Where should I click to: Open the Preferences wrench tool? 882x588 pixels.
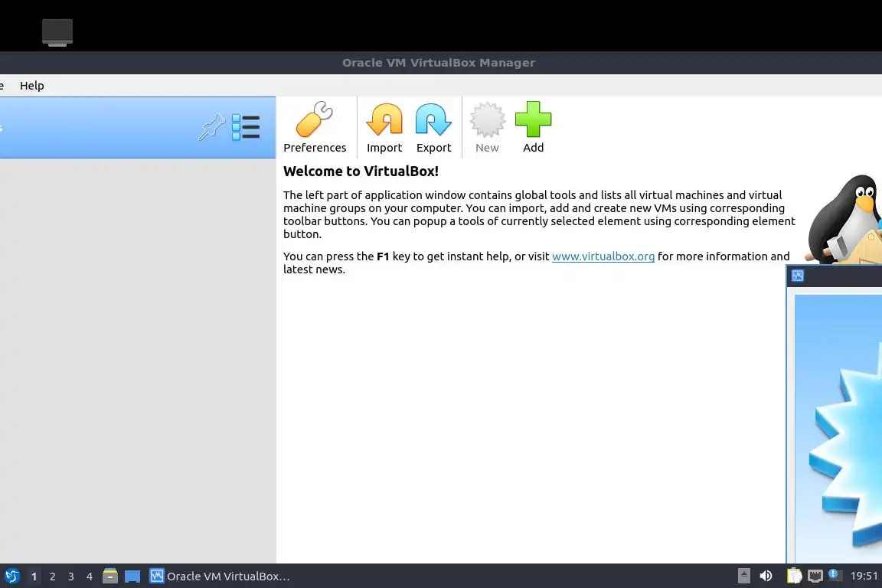pos(315,127)
